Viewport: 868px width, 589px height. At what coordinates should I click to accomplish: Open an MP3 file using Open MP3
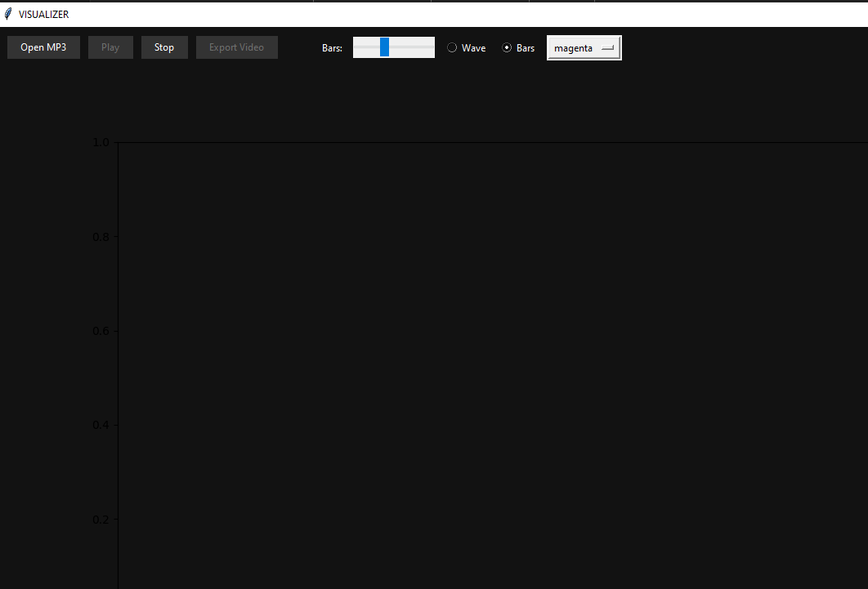[x=43, y=47]
